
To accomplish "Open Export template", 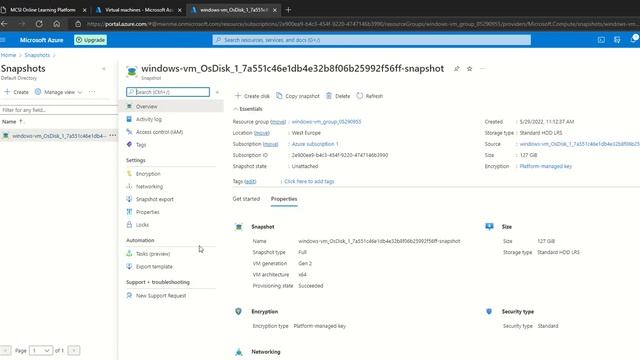I will [154, 267].
